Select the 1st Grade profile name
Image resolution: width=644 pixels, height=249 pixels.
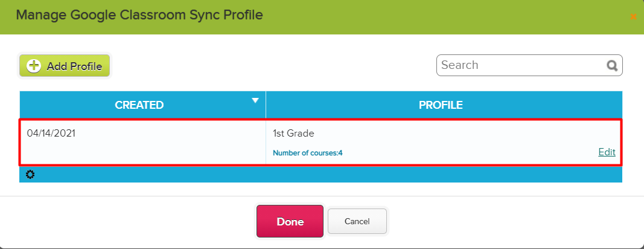293,134
